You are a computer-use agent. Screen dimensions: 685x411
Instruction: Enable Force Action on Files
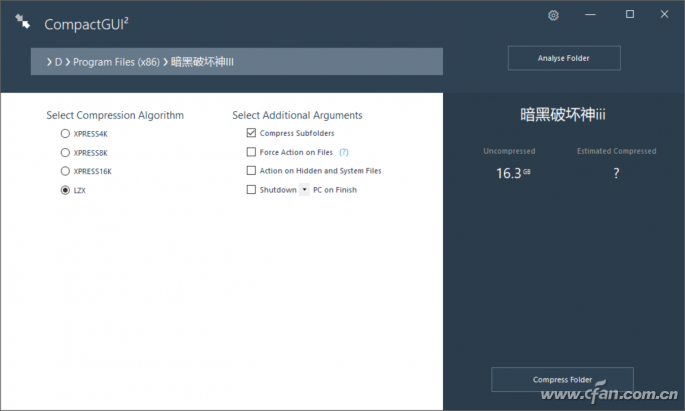251,152
